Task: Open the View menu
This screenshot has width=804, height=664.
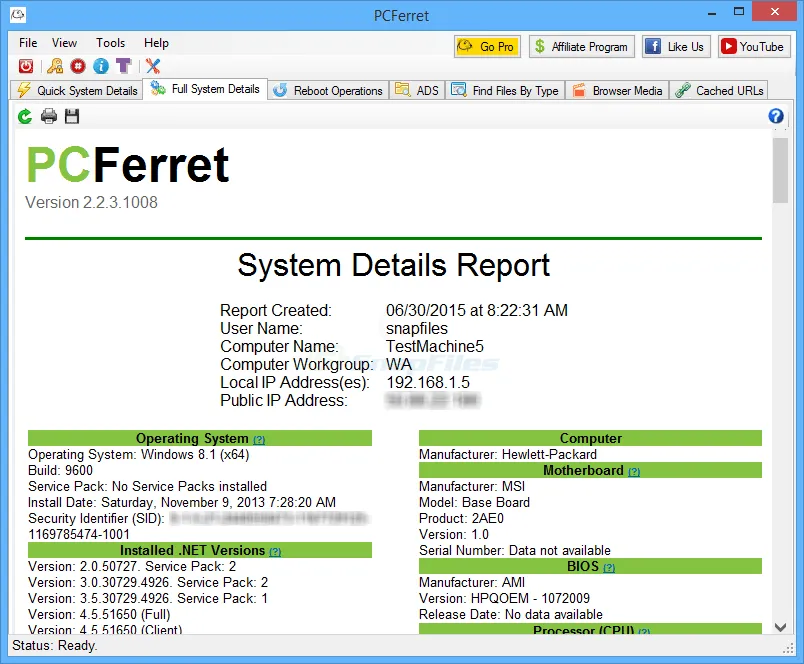Action: click(x=64, y=43)
